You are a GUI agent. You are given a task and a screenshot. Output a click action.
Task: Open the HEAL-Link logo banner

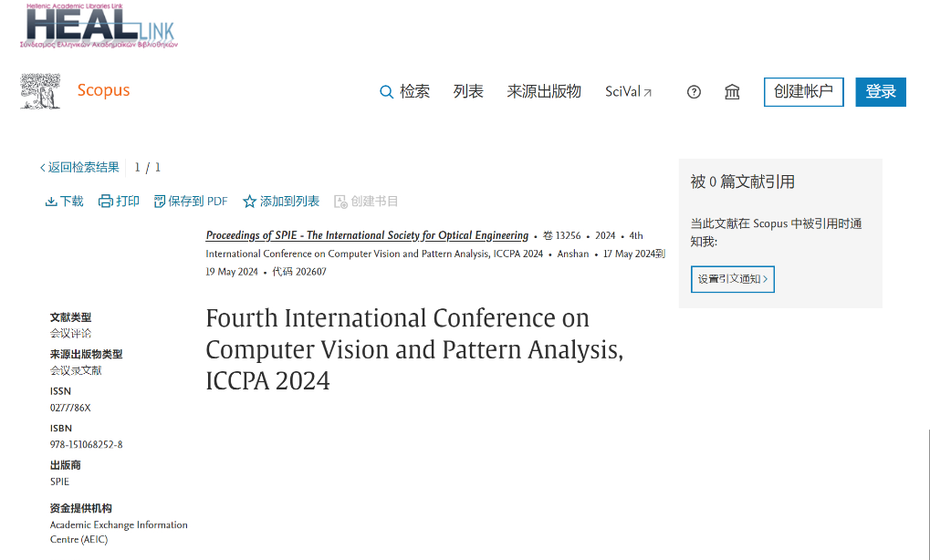(x=99, y=26)
